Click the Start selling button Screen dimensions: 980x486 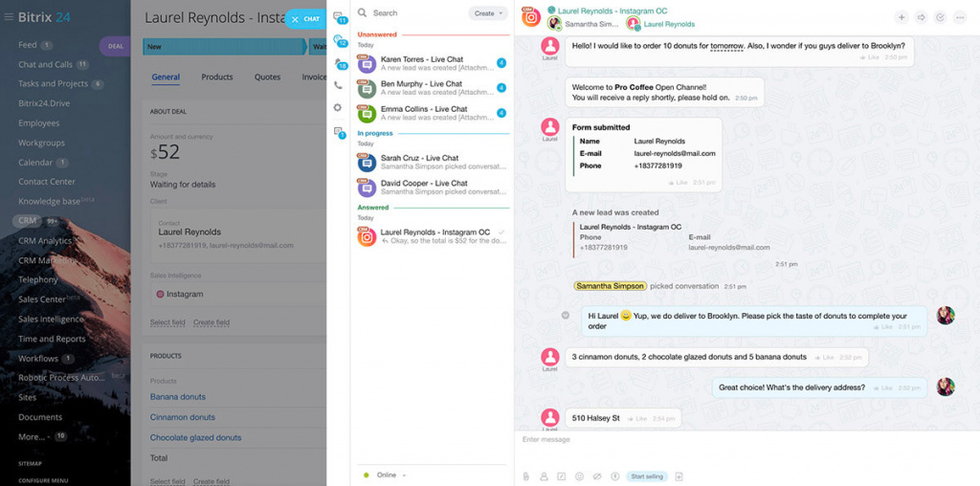click(648, 475)
